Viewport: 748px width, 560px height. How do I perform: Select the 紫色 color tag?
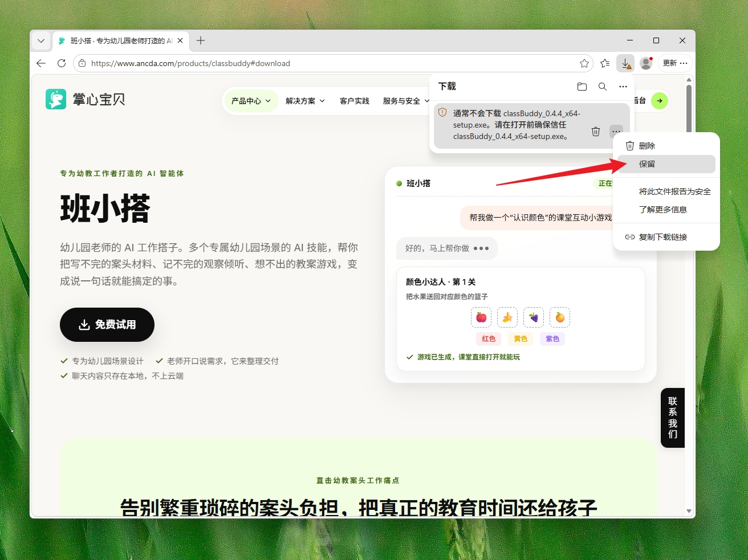(x=552, y=339)
